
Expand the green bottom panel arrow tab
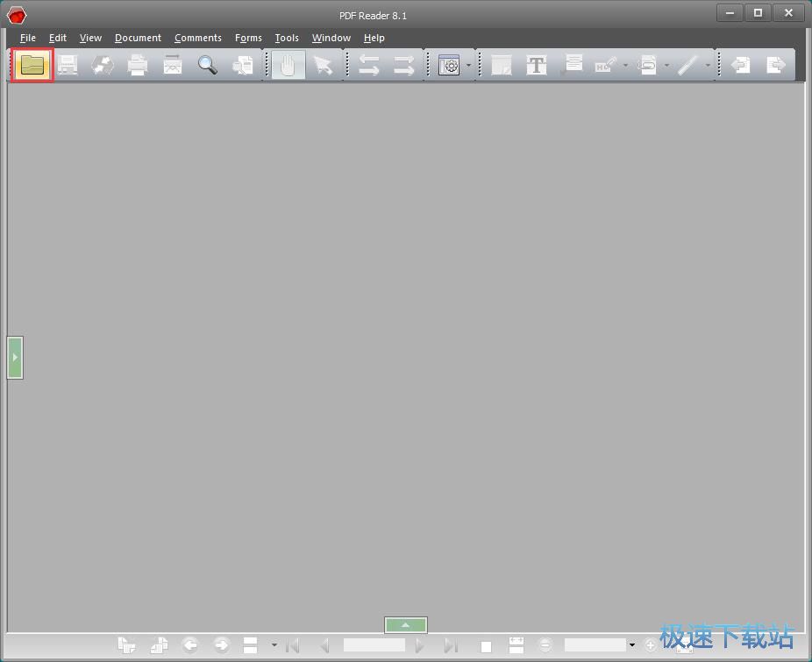click(405, 624)
